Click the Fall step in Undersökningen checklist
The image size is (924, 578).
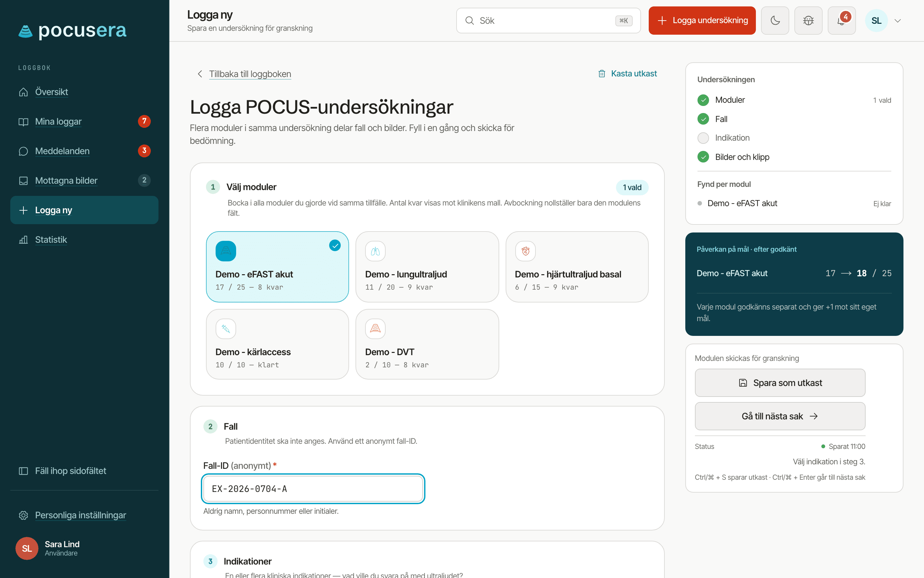(x=794, y=119)
